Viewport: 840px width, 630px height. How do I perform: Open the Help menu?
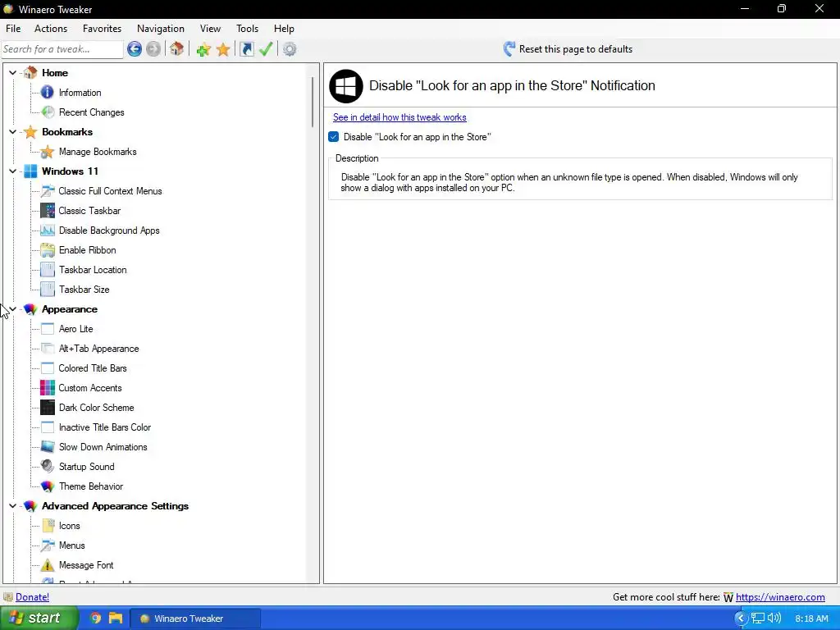[284, 29]
